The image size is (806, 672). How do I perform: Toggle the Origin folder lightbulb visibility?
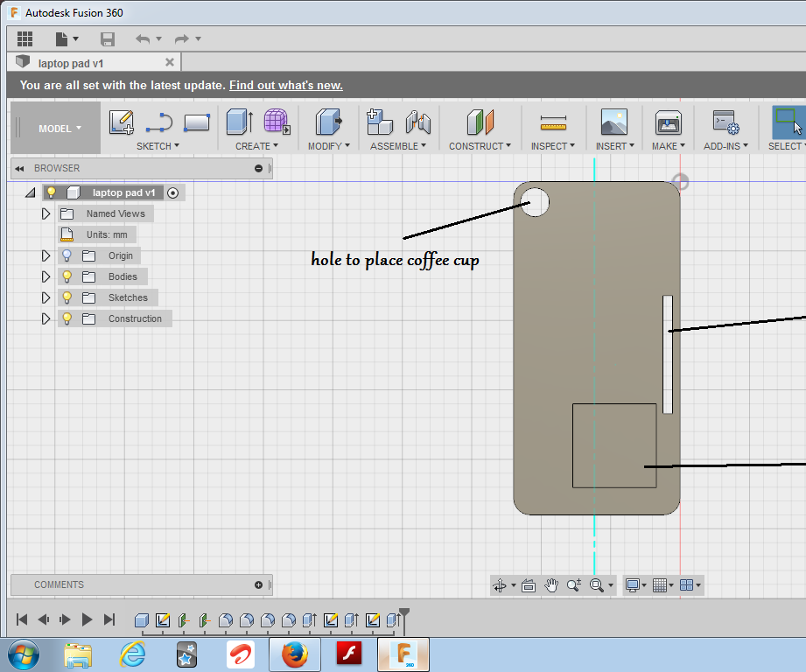(x=67, y=255)
